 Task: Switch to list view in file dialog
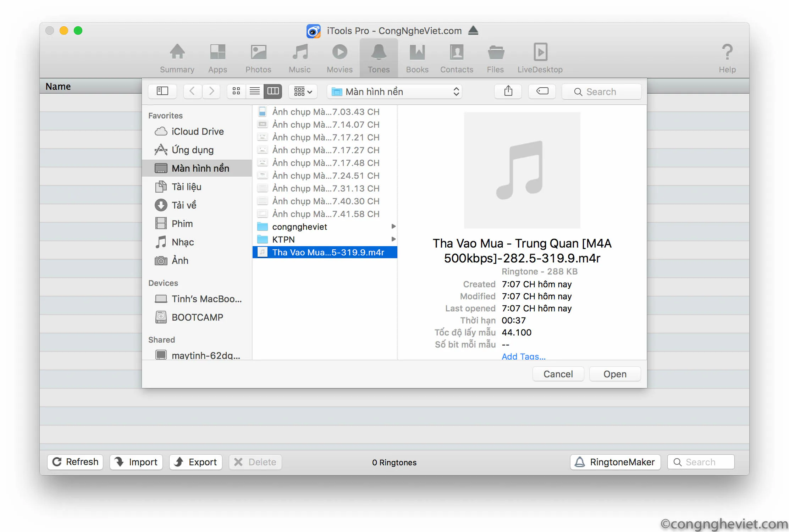(x=255, y=92)
